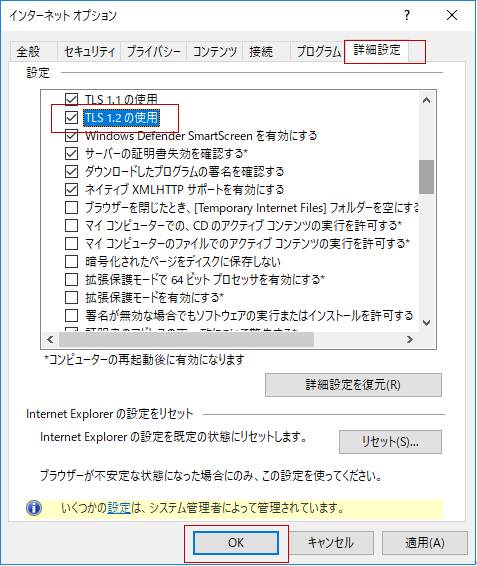Image resolution: width=477 pixels, height=566 pixels.
Task: Uncheck TLS 1.1 の使用 checkbox
Action: [x=71, y=99]
